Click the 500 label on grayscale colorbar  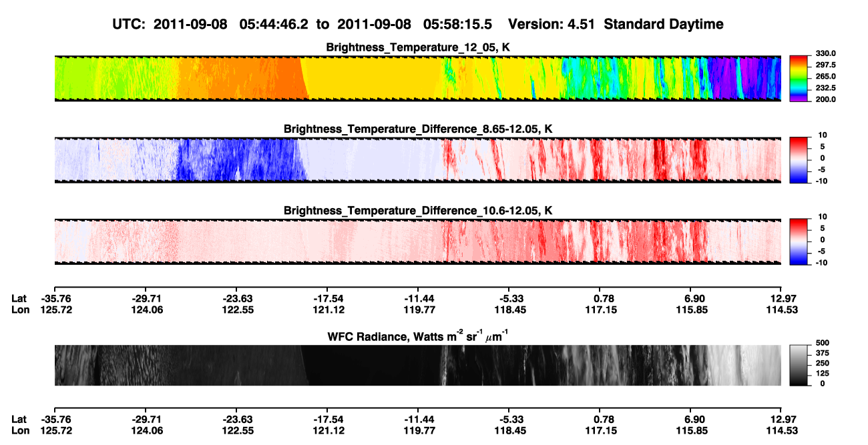[x=822, y=343]
